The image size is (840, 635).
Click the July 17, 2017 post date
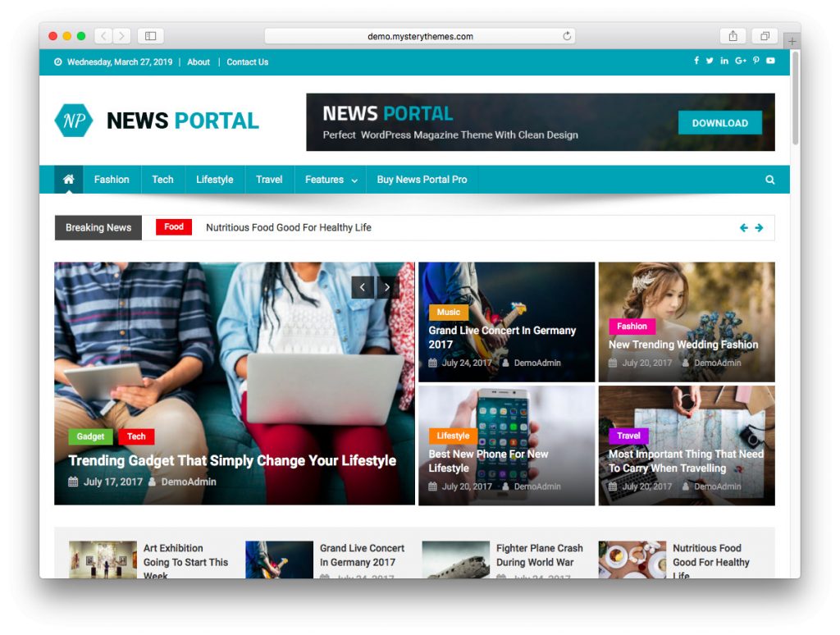point(113,482)
